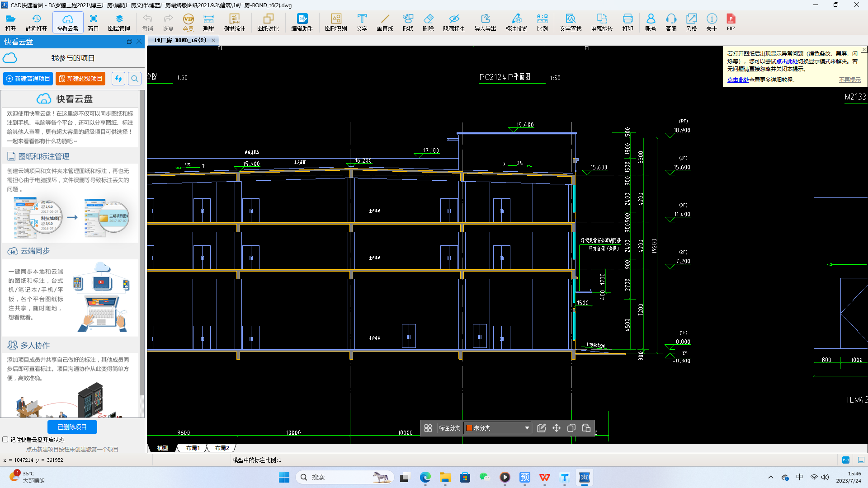The width and height of the screenshot is (868, 488).
Task: Open the 图层管理 layer manager tool
Action: 119,22
